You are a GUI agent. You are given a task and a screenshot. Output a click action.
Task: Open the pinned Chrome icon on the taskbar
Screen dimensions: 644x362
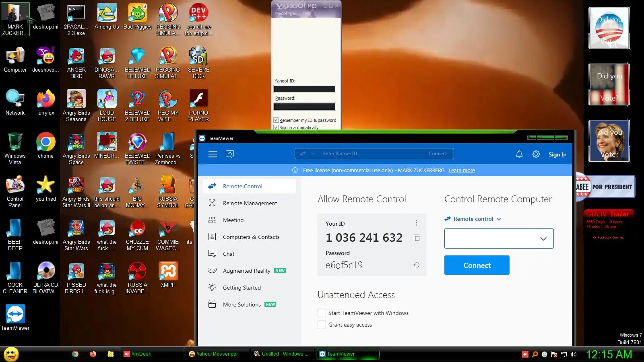click(x=75, y=354)
